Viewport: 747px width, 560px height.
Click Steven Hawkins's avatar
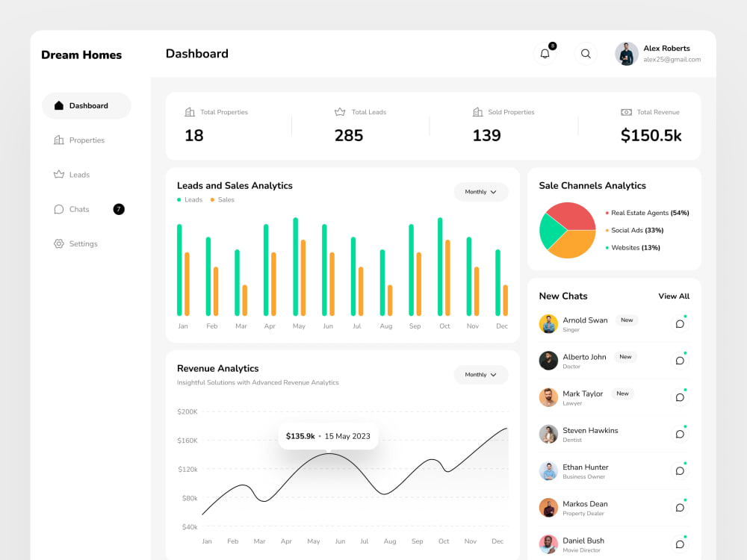pyautogui.click(x=548, y=435)
